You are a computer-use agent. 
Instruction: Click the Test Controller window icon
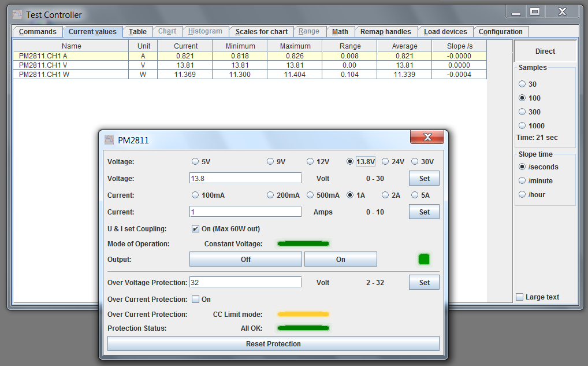point(18,14)
